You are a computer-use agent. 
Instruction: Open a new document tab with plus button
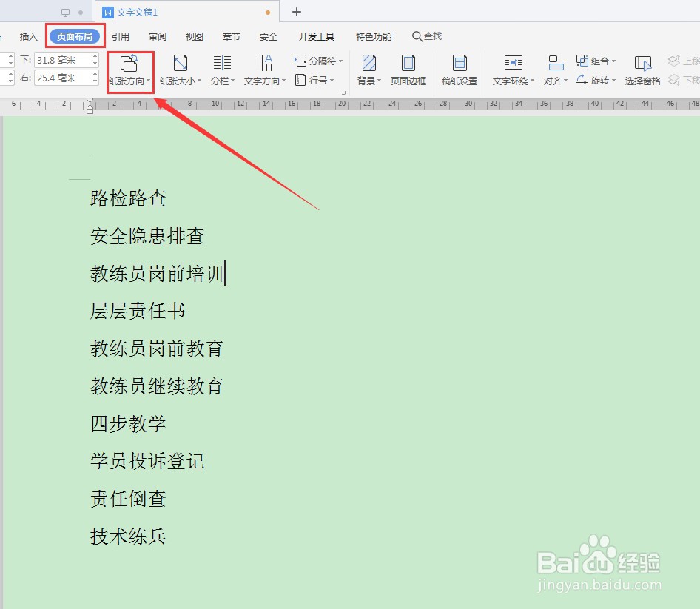point(296,12)
